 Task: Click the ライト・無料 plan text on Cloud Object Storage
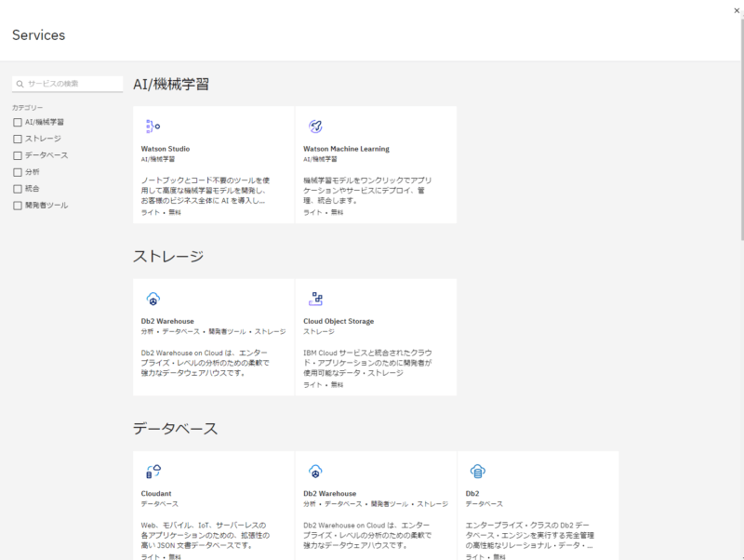[323, 385]
